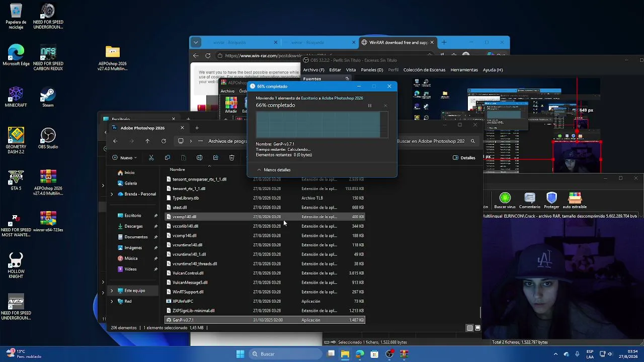The height and width of the screenshot is (362, 644).
Task: Select the GTA 5 desktop icon
Action: click(16, 180)
